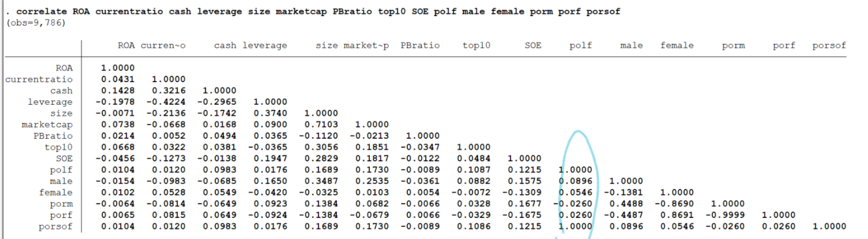Select the 0.4488 correlation value
The width and height of the screenshot is (868, 239).
click(626, 204)
